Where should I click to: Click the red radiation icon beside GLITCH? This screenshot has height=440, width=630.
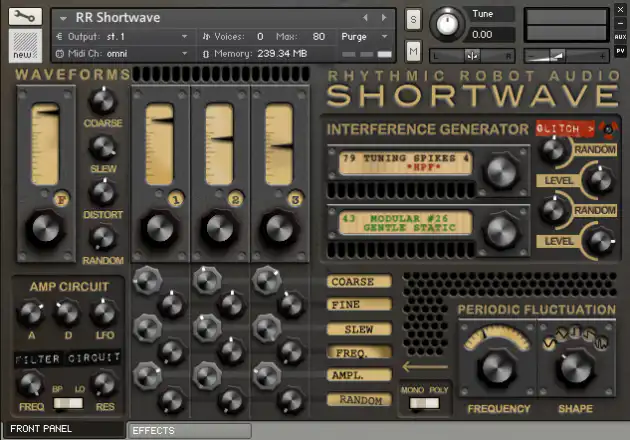[x=608, y=129]
